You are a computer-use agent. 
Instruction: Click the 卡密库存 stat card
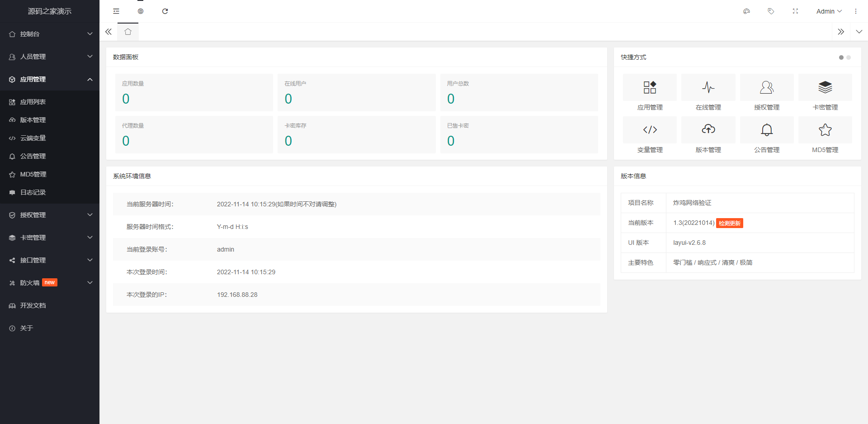(x=356, y=134)
